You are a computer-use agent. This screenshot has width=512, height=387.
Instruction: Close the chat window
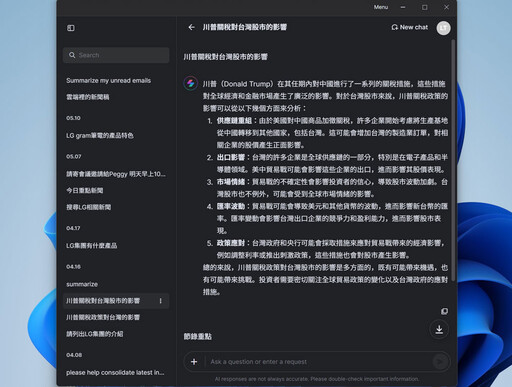click(x=446, y=7)
